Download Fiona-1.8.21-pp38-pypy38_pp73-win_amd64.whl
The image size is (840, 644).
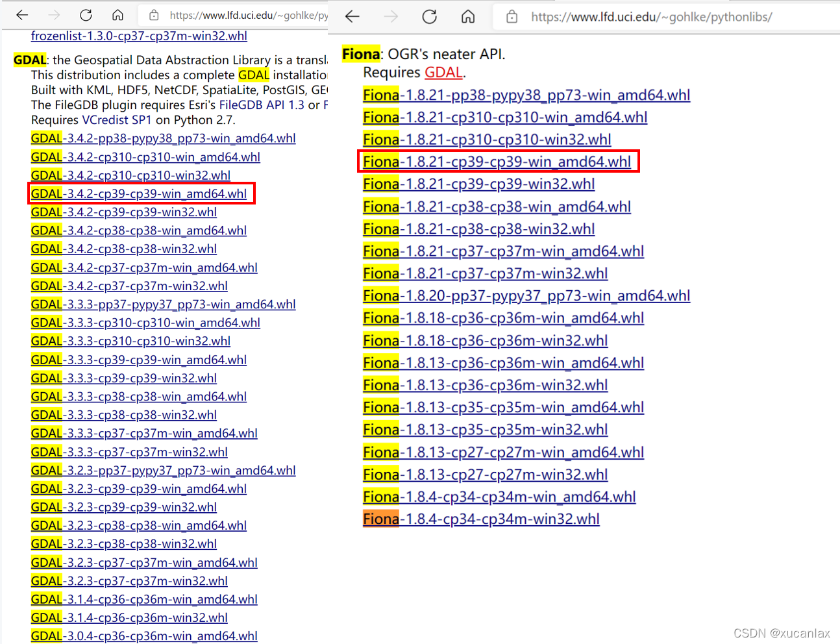click(x=526, y=95)
